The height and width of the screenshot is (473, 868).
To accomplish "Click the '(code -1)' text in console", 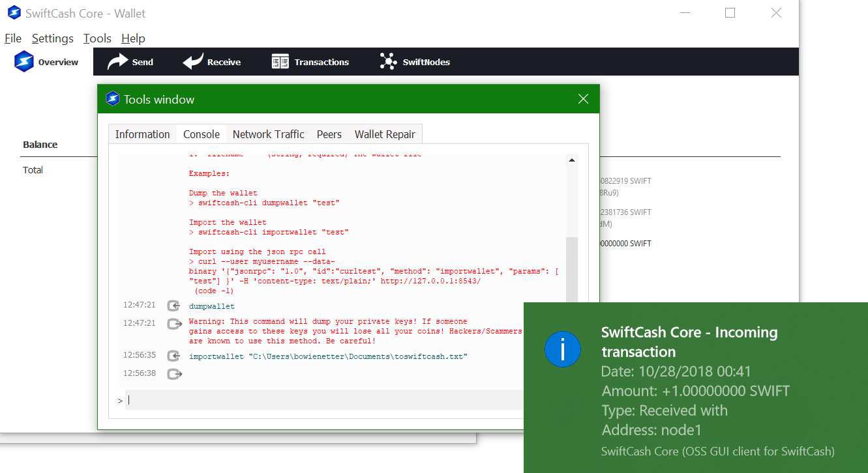I will pos(214,291).
